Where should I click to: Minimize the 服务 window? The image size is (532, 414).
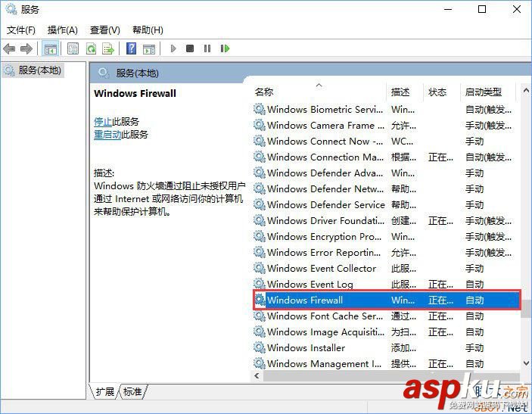(448, 9)
